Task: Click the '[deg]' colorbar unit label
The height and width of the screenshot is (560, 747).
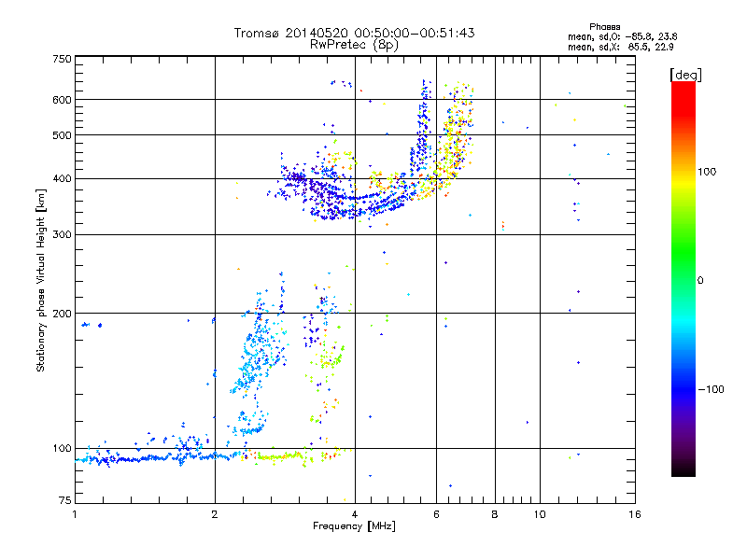Action: 685,75
